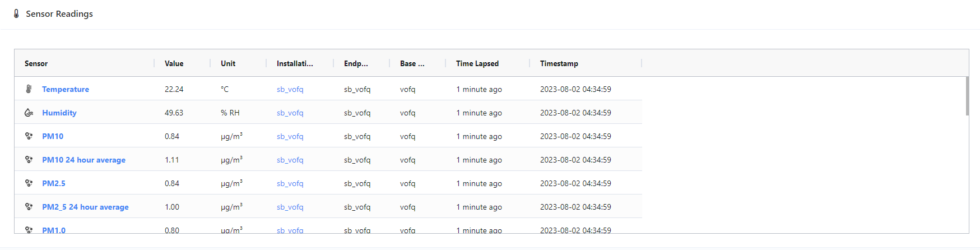
Task: Click particle icon for PM2_5 24 hour average
Action: coord(29,207)
